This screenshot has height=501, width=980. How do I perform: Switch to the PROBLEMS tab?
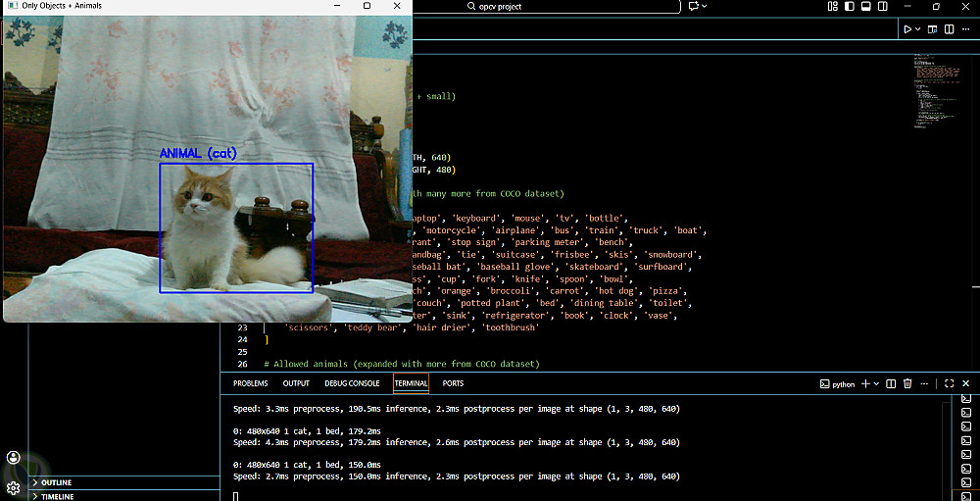251,383
